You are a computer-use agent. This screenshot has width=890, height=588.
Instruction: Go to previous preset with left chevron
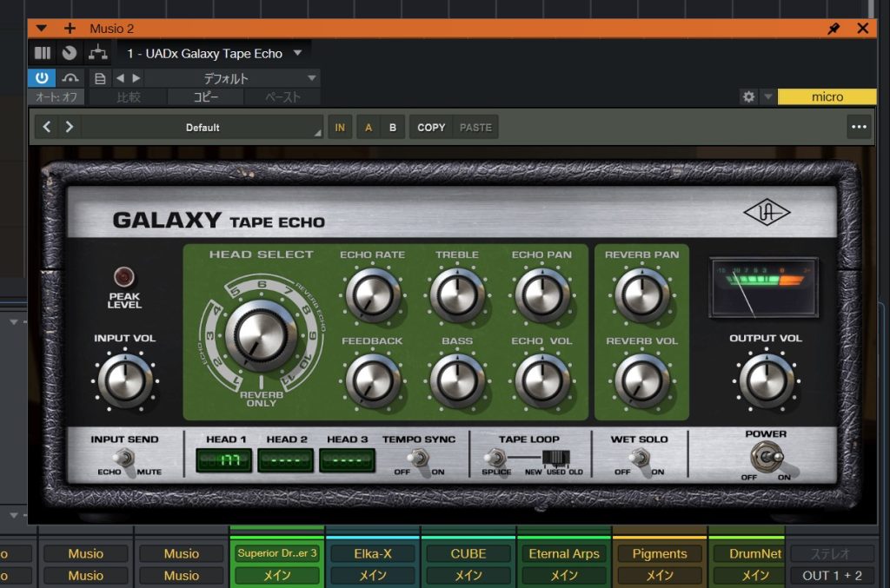click(x=47, y=127)
